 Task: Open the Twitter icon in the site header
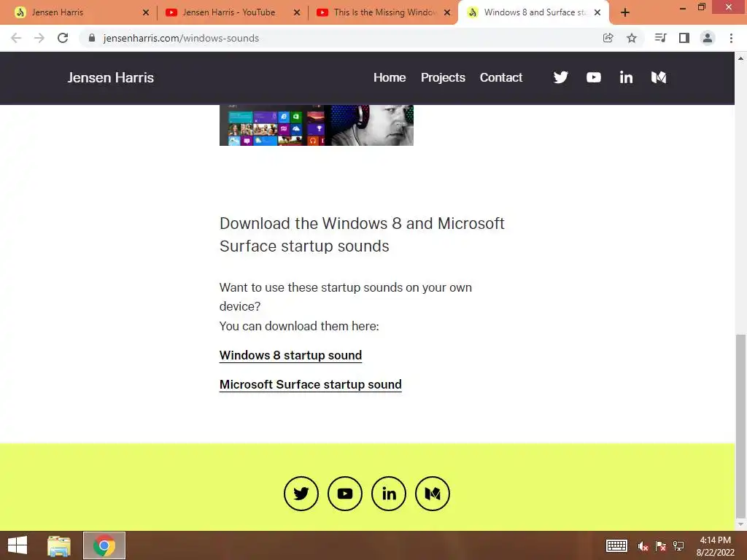[x=561, y=77]
